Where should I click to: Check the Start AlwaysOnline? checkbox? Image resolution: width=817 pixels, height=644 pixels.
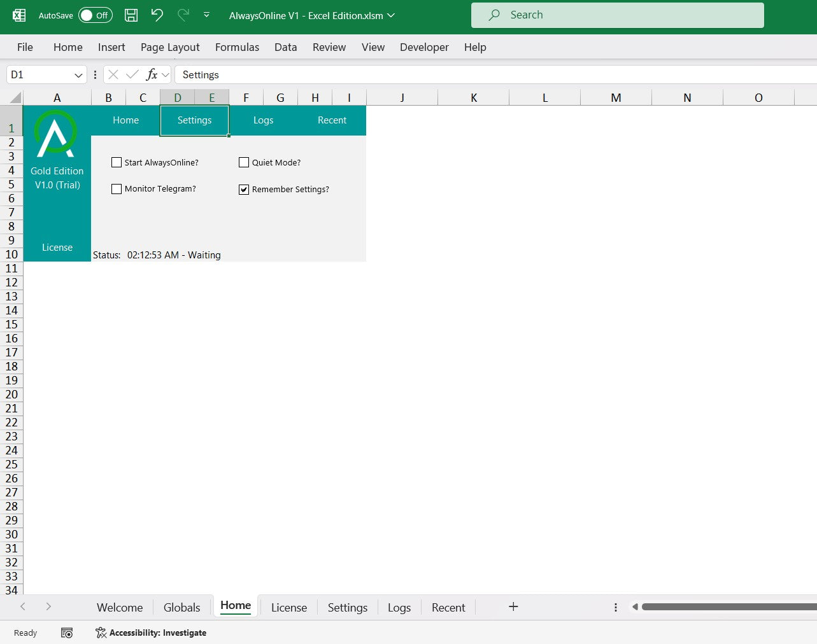tap(117, 162)
